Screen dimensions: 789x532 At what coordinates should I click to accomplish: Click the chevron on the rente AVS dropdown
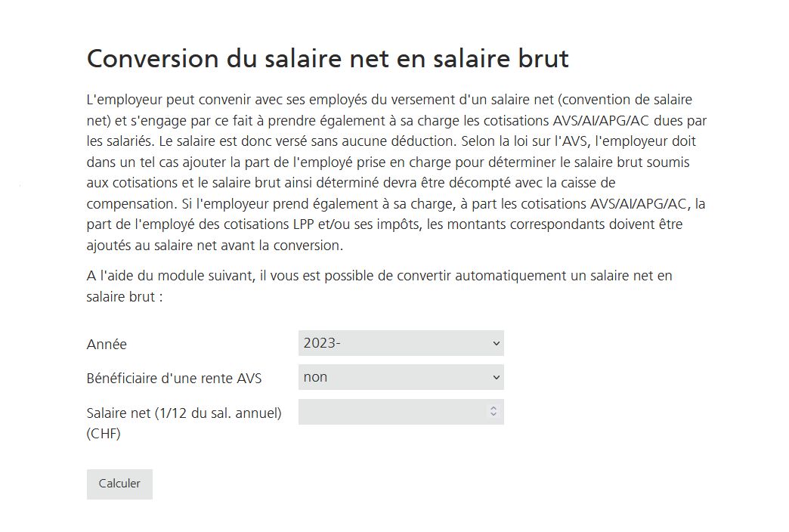[x=495, y=376]
